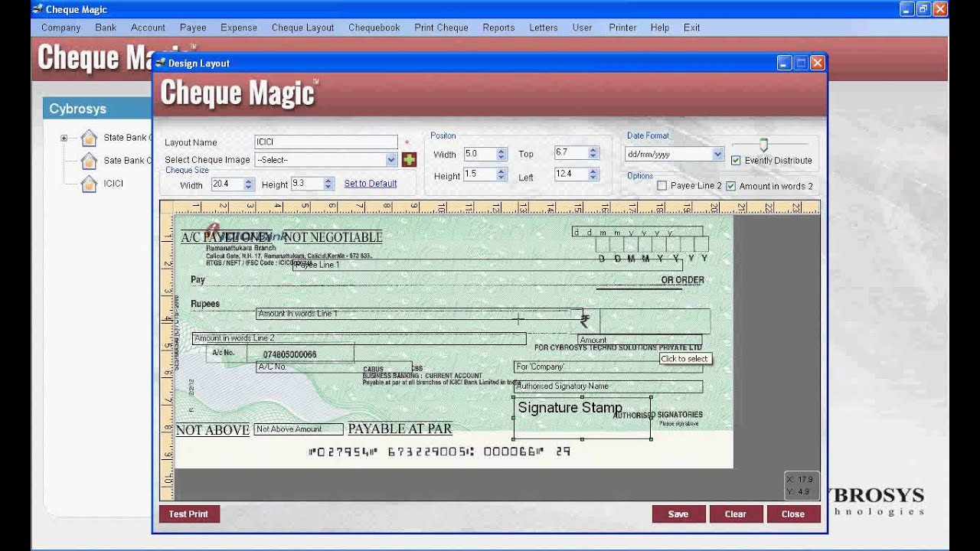Open the Payee menu
The height and width of the screenshot is (551, 980).
[x=193, y=28]
